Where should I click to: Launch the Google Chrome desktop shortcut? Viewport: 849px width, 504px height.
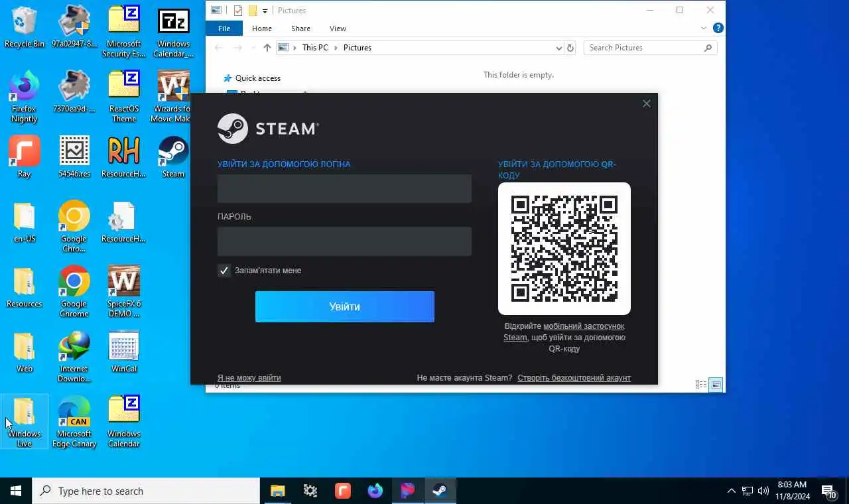(x=74, y=291)
